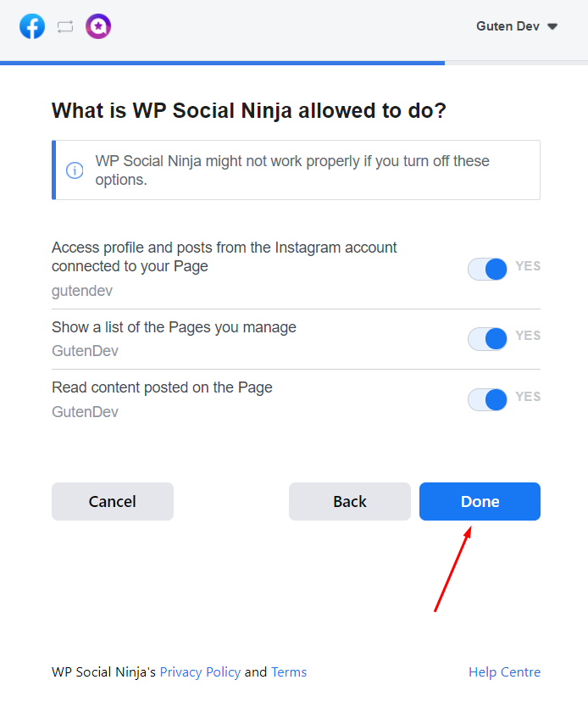
Task: Click the blue progress bar at top
Action: pyautogui.click(x=222, y=63)
